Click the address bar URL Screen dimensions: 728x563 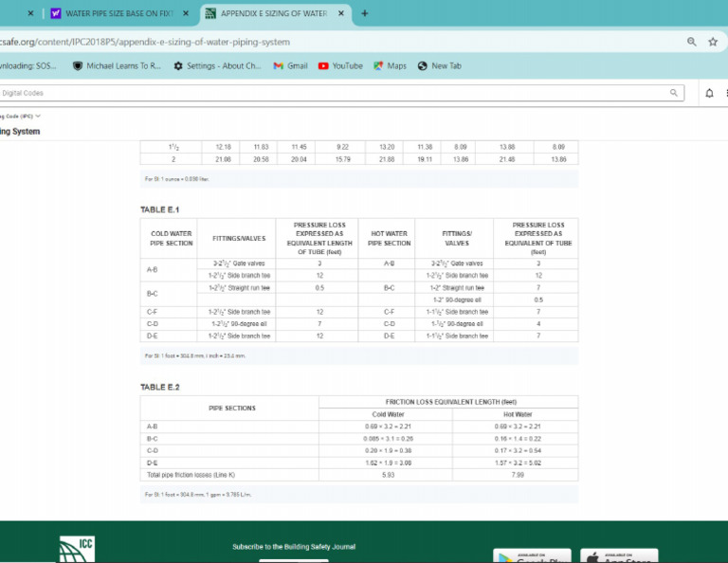pyautogui.click(x=145, y=42)
